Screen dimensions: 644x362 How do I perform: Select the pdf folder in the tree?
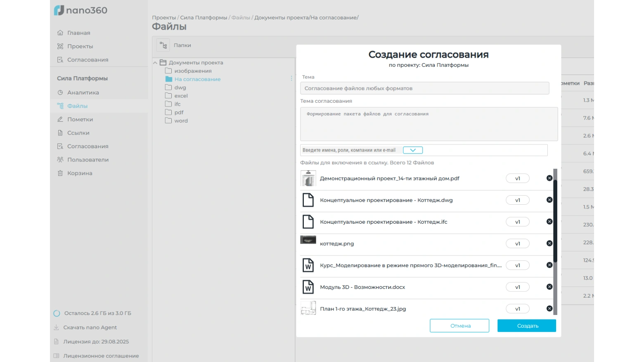pos(179,112)
